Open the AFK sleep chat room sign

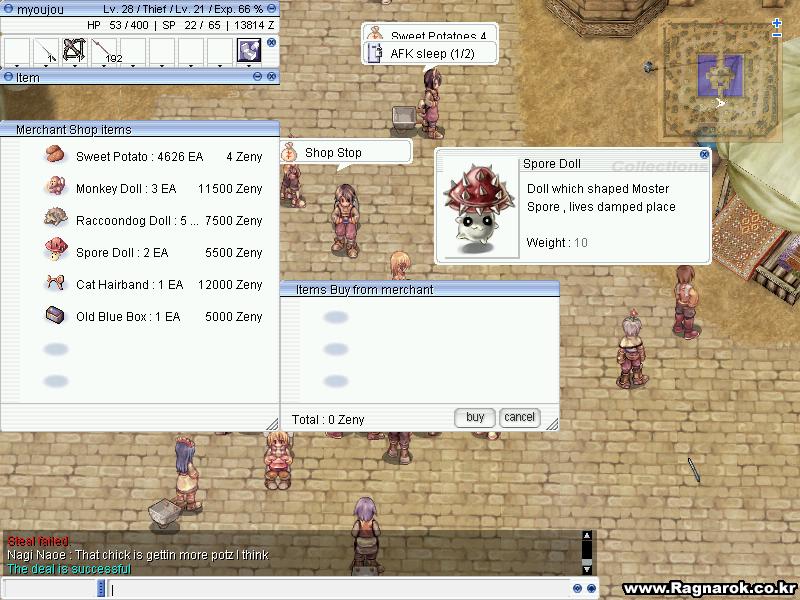click(431, 53)
